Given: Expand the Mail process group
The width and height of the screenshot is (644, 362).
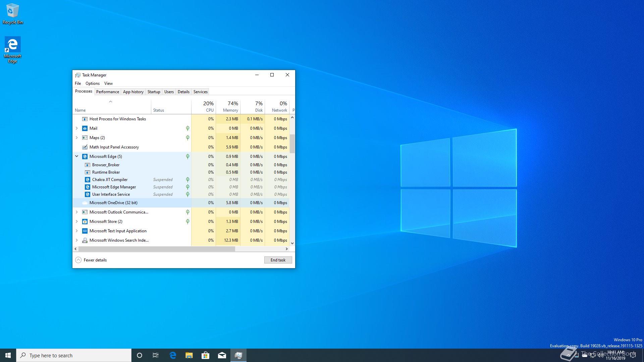Looking at the screenshot, I should pos(76,128).
